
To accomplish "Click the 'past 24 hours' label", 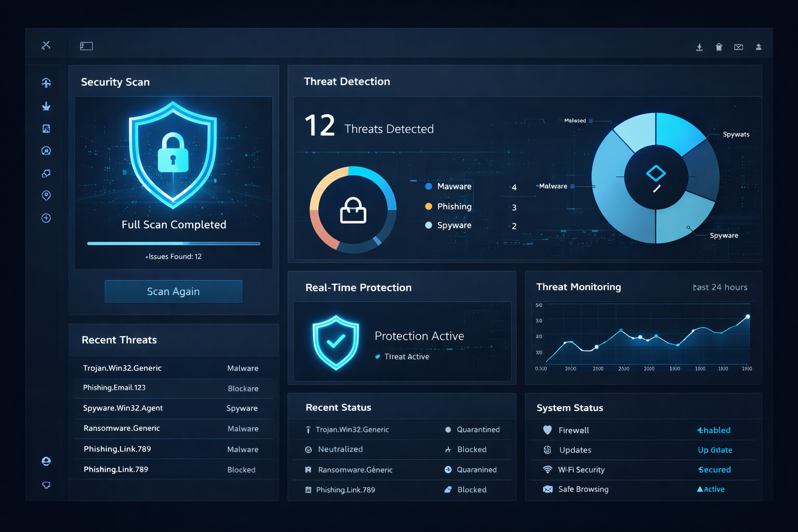I will (x=720, y=287).
